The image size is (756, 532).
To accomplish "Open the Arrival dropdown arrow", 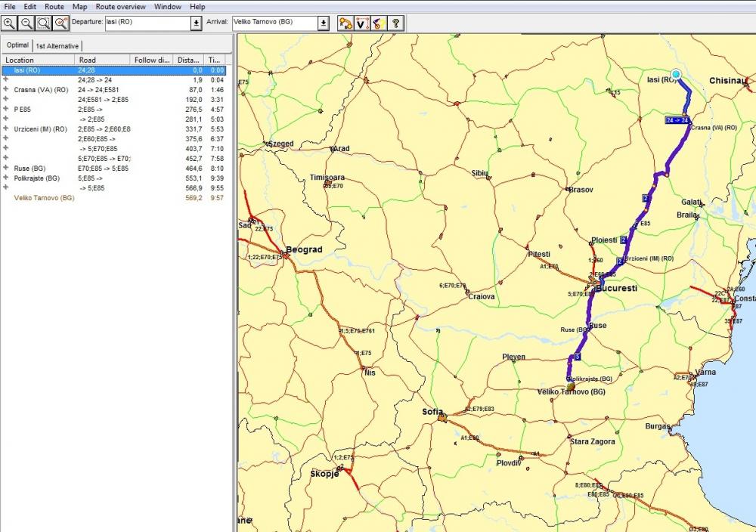I will 324,23.
